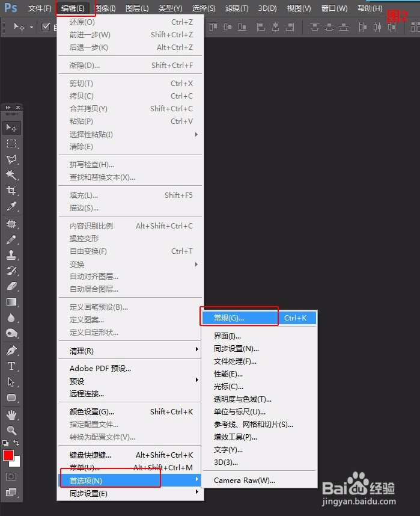Click the Photoshop Ps logo
The image size is (420, 516).
11,8
